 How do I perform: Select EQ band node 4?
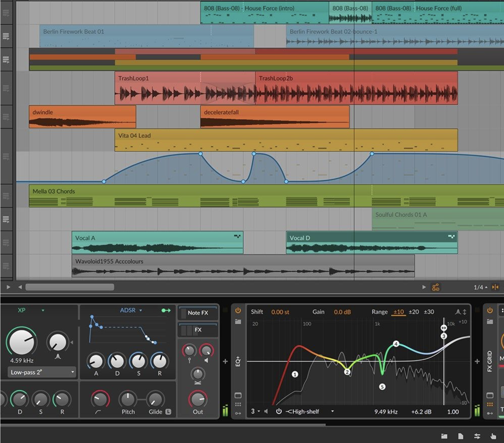pyautogui.click(x=396, y=344)
